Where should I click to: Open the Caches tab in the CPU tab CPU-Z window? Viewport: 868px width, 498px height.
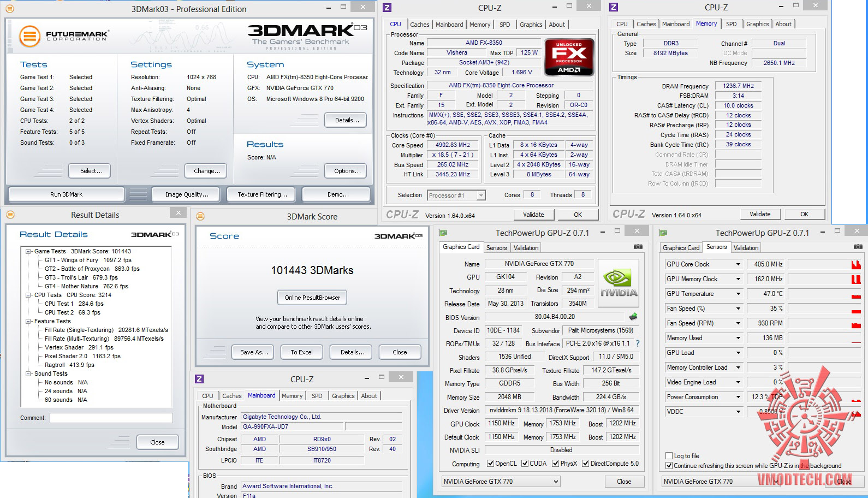point(419,25)
